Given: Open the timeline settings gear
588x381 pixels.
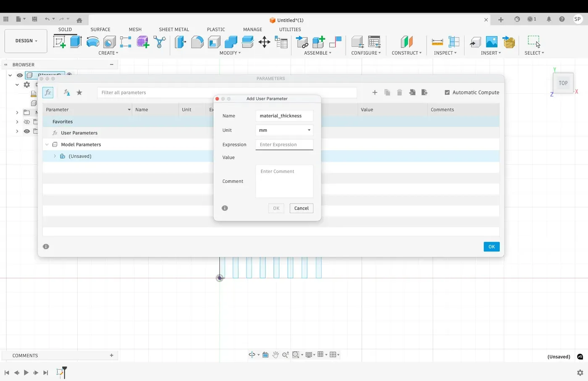Looking at the screenshot, I should coord(580,373).
